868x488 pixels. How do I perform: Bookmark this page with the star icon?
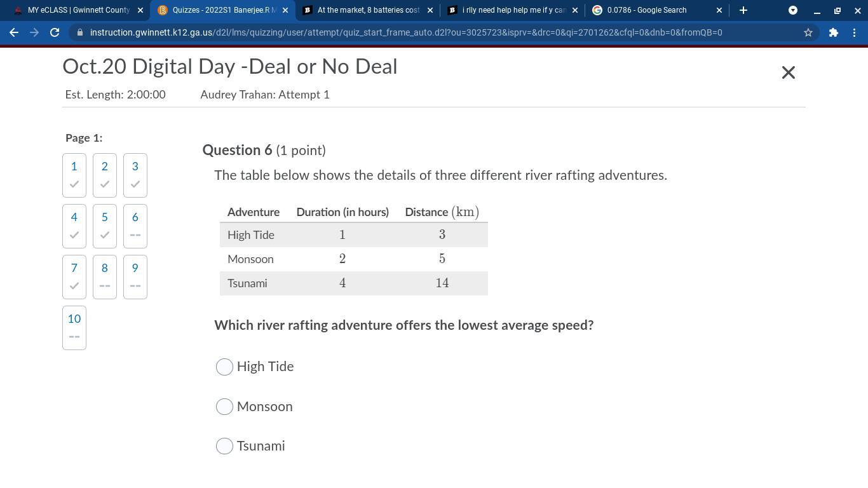[808, 32]
